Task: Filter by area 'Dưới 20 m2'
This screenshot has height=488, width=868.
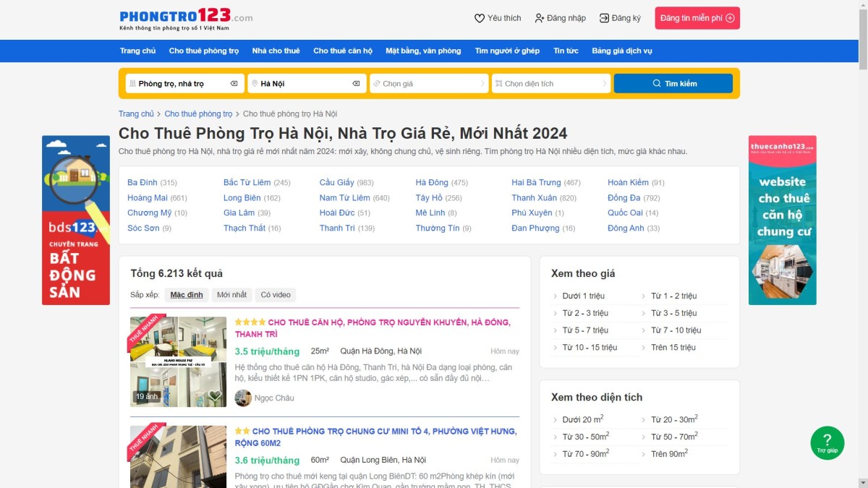Action: (x=583, y=419)
